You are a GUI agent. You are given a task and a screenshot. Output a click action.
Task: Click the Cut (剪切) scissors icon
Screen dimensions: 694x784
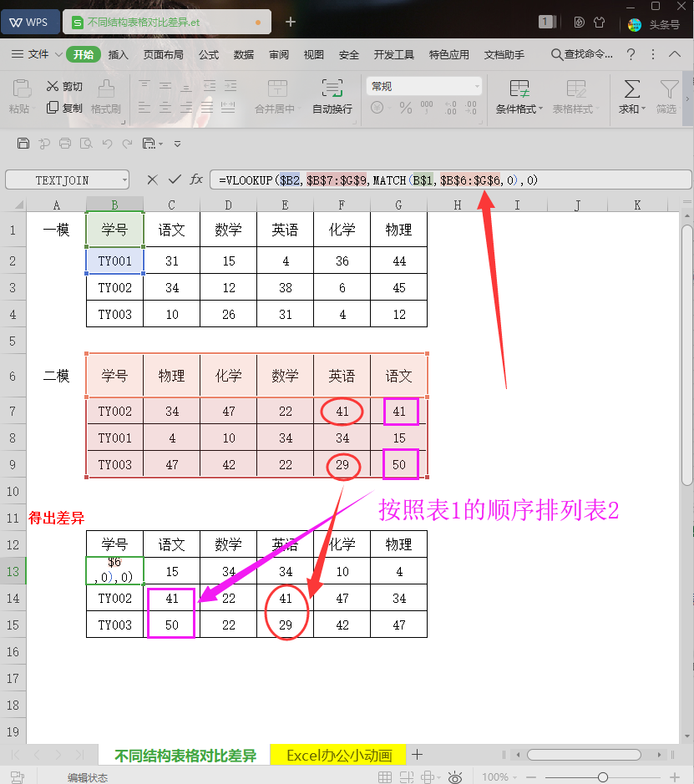tap(53, 86)
